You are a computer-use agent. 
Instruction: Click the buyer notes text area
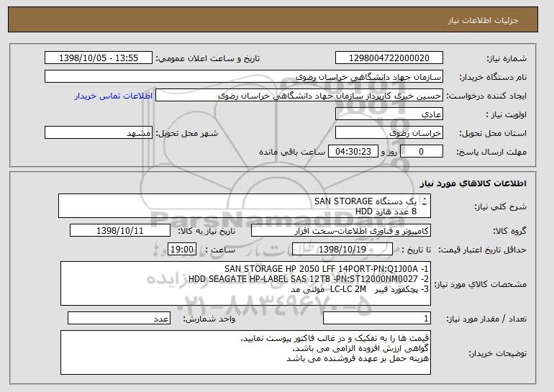(x=245, y=352)
